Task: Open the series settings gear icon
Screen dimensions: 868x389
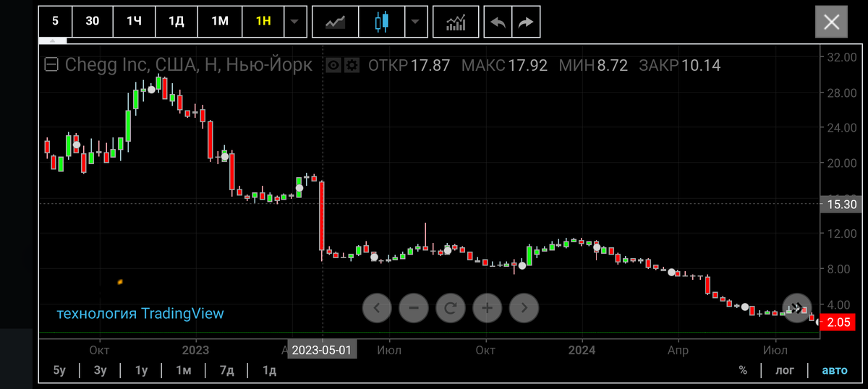Action: click(x=352, y=65)
